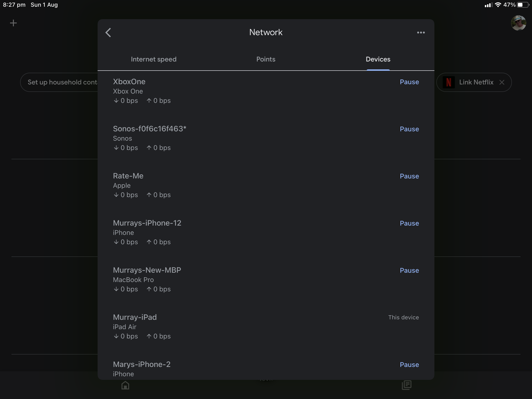Tap the Netflix logo icon
This screenshot has height=399, width=532.
449,82
